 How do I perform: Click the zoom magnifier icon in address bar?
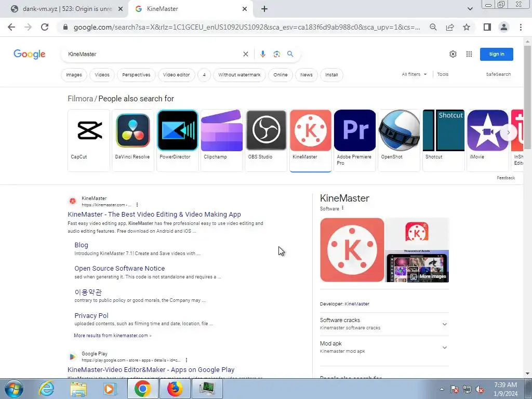coord(433,27)
